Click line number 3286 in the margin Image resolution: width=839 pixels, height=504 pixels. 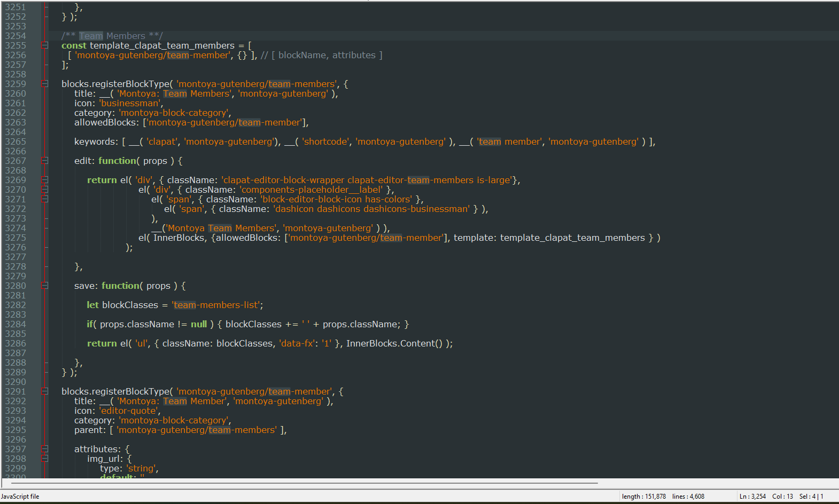pos(15,343)
